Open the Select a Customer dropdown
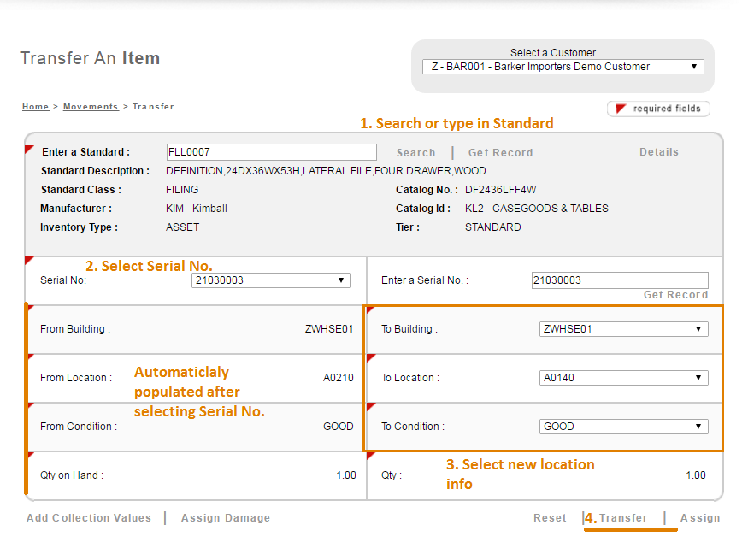This screenshot has height=560, width=754. tap(563, 67)
